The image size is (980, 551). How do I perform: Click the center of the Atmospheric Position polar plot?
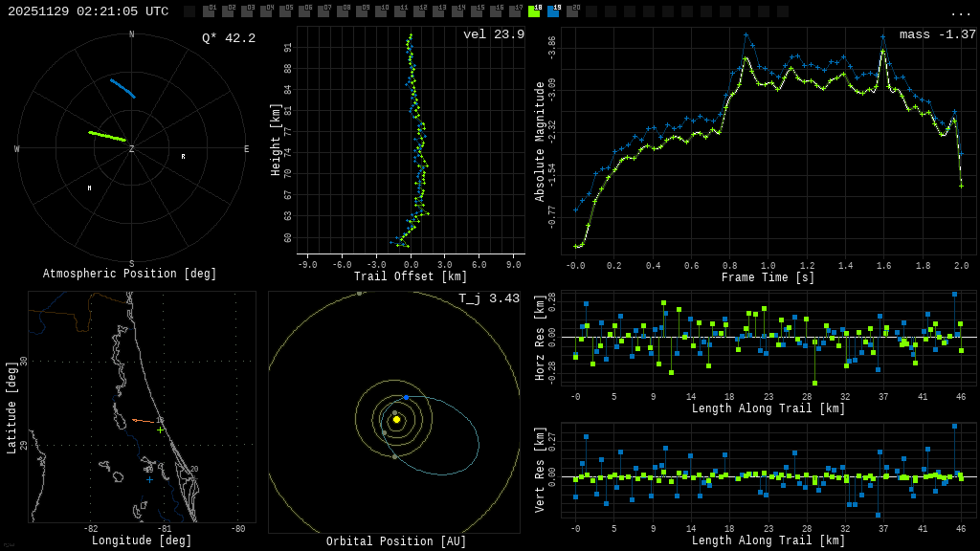129,148
